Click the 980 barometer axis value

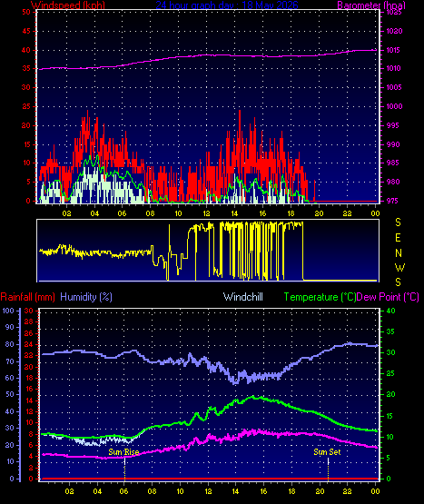[393, 182]
